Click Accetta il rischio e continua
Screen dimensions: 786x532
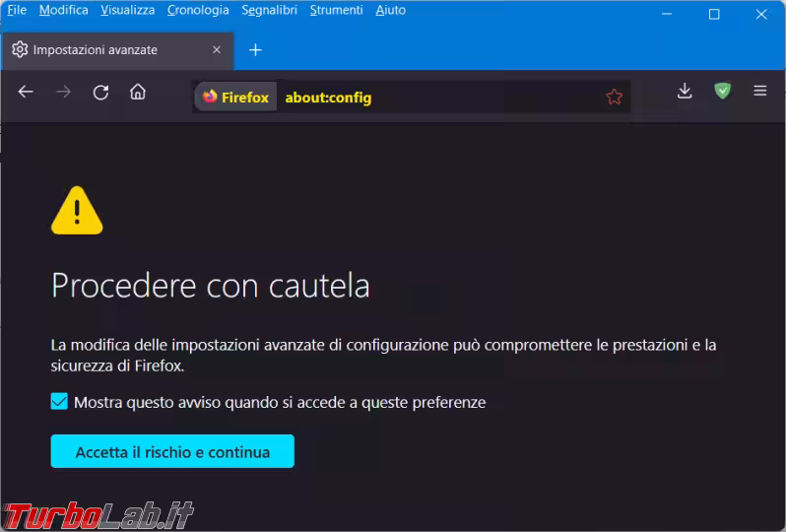coord(172,451)
